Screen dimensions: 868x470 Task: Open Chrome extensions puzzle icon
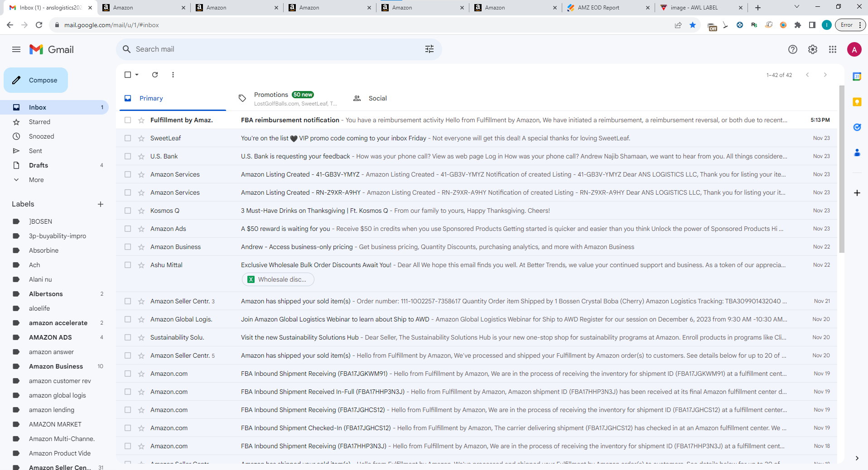(x=798, y=25)
